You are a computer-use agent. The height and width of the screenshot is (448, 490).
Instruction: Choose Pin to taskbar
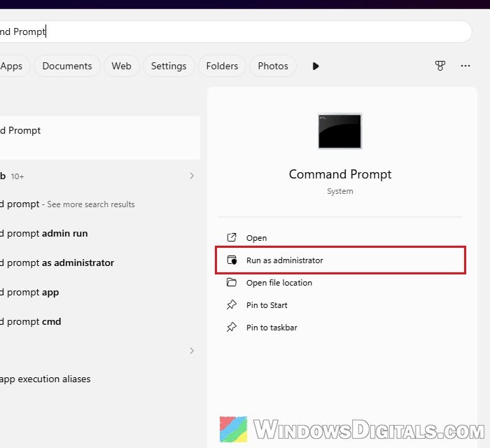coord(340,328)
